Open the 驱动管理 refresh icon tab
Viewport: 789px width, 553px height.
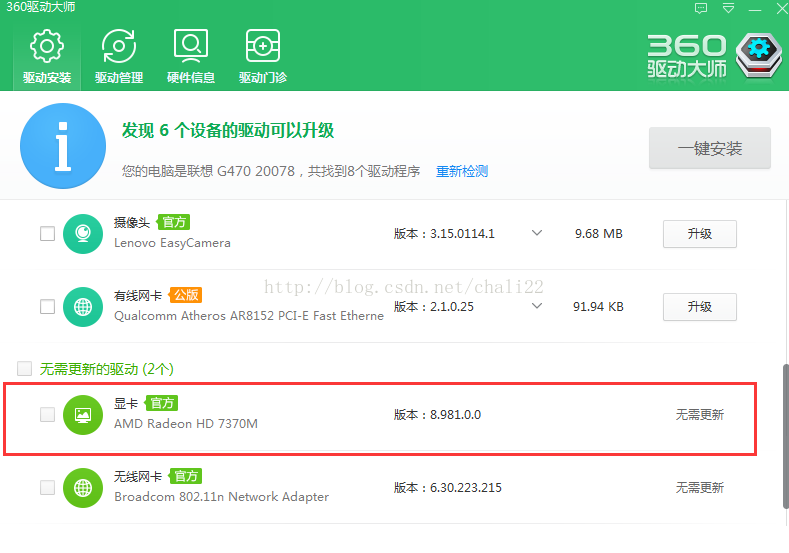pos(119,56)
